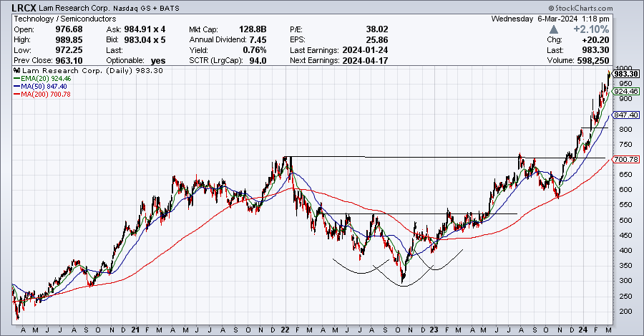
Task: Select the Chg value +20.20
Action: pyautogui.click(x=595, y=40)
